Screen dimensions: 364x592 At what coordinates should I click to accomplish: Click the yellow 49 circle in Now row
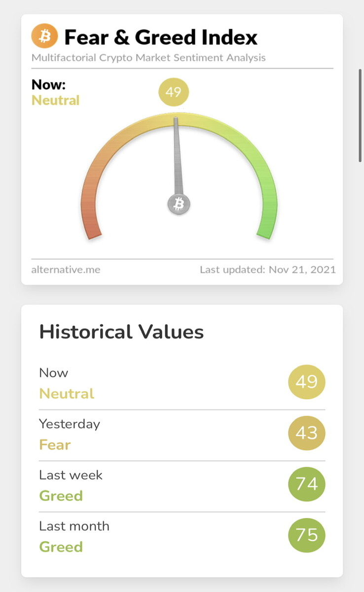pyautogui.click(x=307, y=381)
